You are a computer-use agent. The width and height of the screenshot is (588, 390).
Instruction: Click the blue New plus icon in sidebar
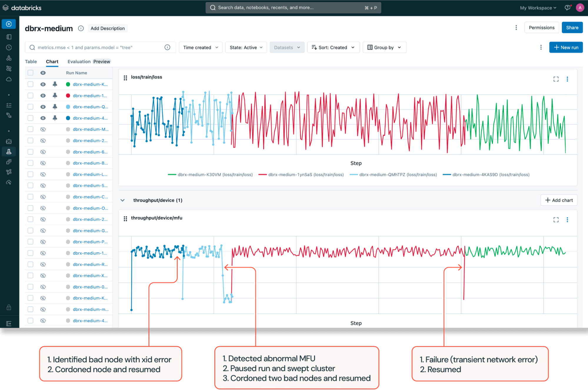9,24
